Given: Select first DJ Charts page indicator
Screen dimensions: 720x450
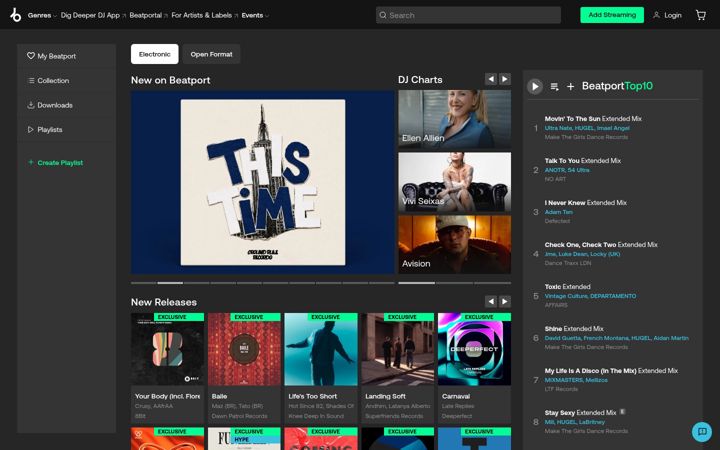Looking at the screenshot, I should [416, 283].
